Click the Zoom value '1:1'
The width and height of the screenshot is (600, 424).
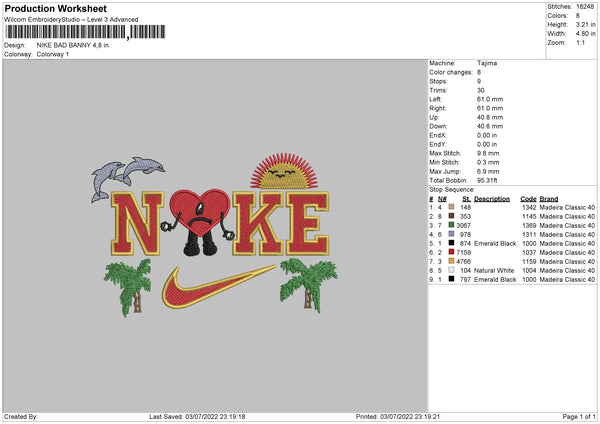tap(580, 42)
